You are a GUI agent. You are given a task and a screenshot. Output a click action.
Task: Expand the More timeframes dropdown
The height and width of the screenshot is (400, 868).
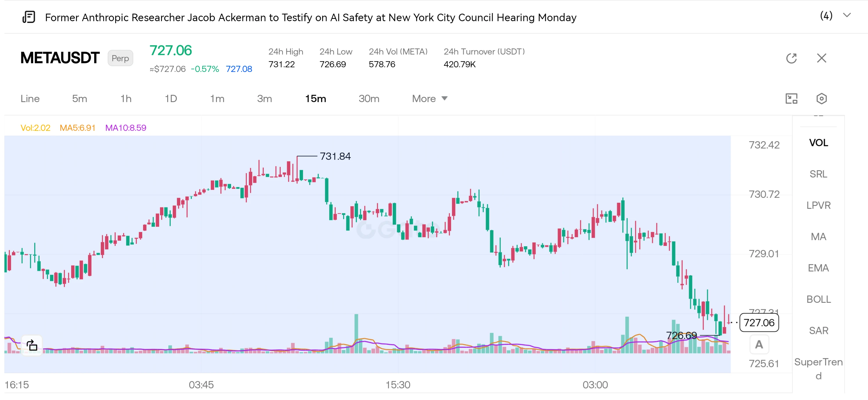(x=430, y=99)
